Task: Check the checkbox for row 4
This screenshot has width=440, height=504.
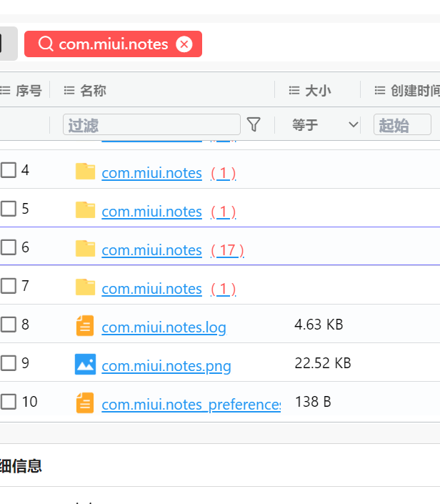Action: (8, 170)
